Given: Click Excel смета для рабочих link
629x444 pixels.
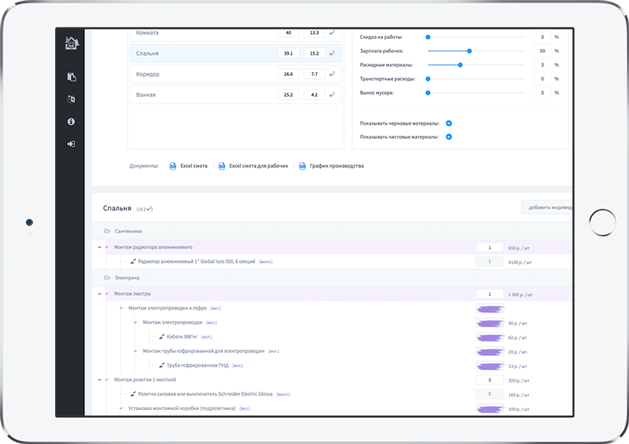Looking at the screenshot, I should (x=258, y=166).
